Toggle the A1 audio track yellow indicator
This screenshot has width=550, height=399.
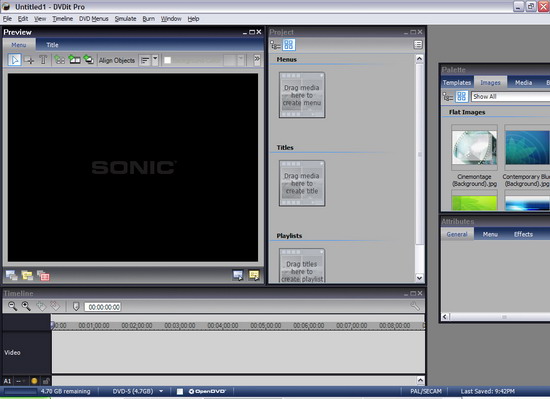tap(34, 381)
